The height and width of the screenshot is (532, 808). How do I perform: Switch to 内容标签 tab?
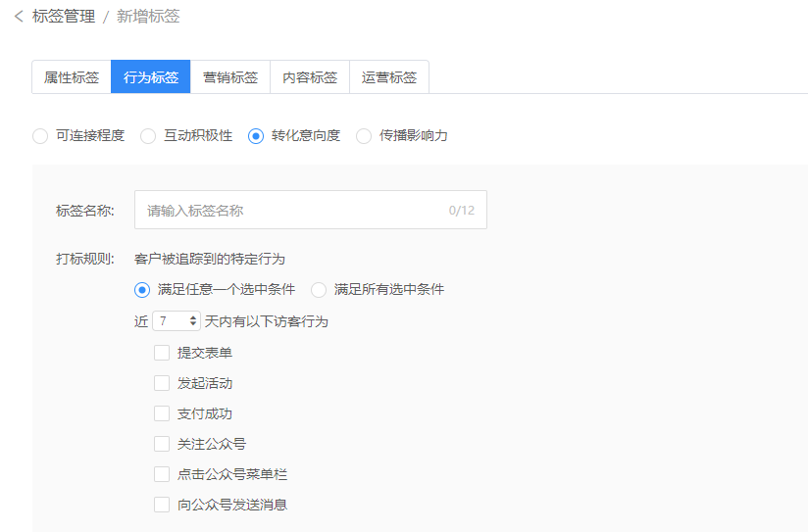(310, 77)
